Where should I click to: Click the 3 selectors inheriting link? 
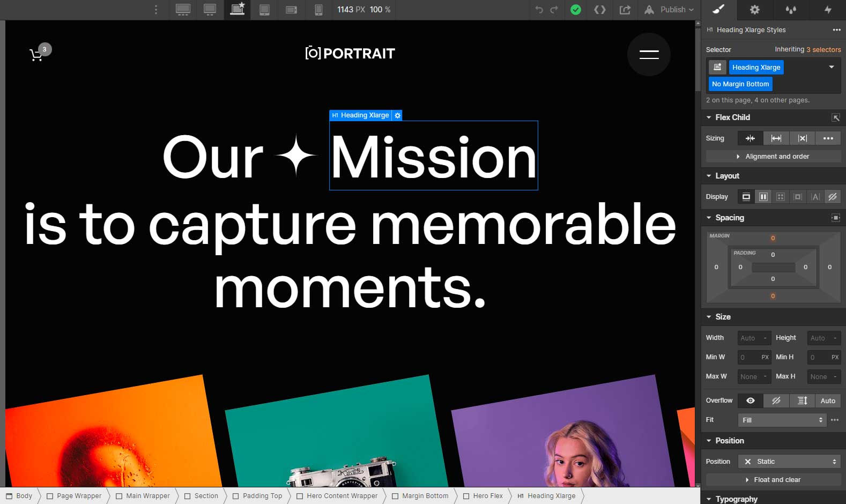point(823,49)
